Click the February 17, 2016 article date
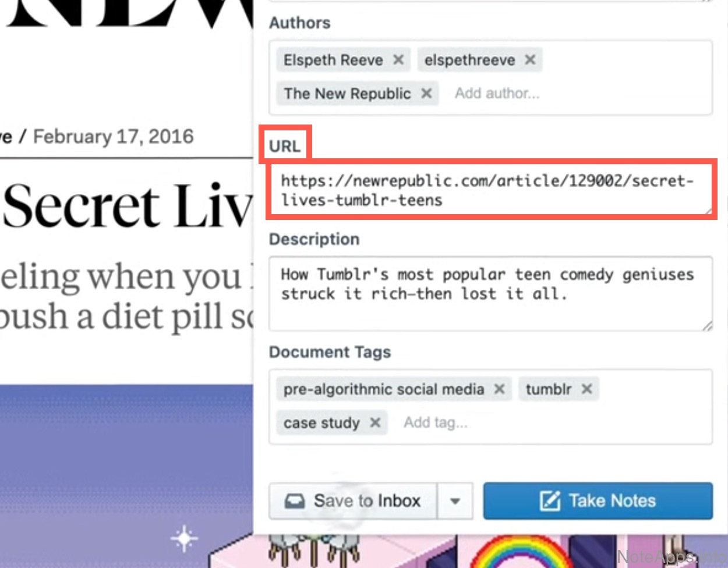This screenshot has height=568, width=728. point(113,136)
